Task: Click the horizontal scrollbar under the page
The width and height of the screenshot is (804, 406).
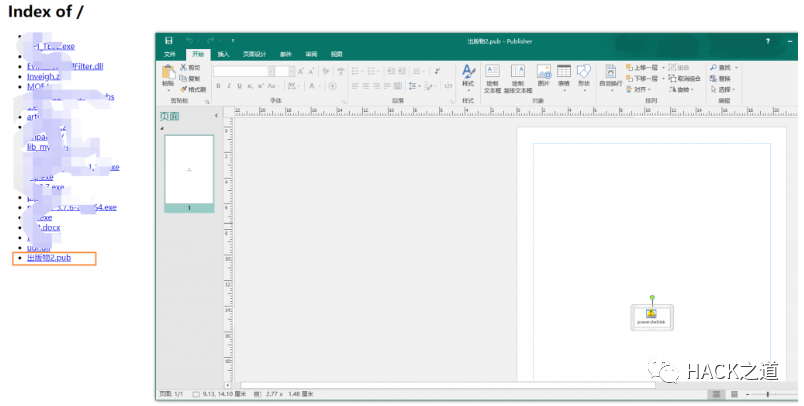Action: click(x=448, y=385)
